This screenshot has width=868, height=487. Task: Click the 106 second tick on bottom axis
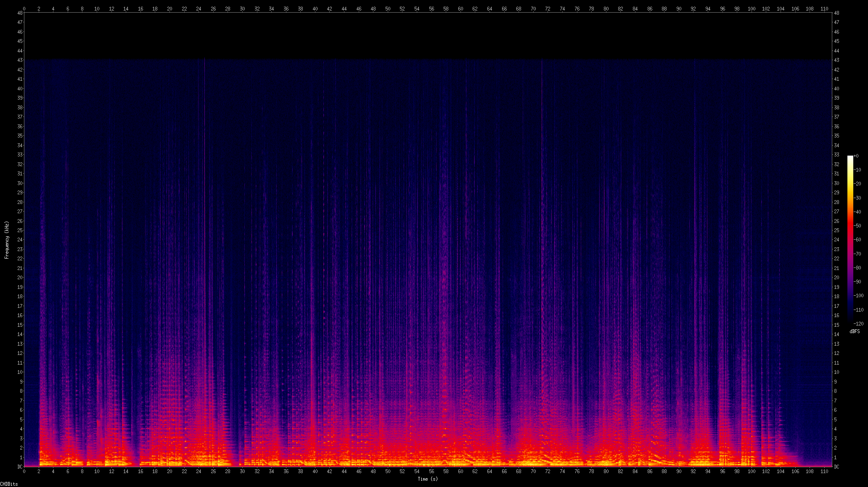(795, 471)
